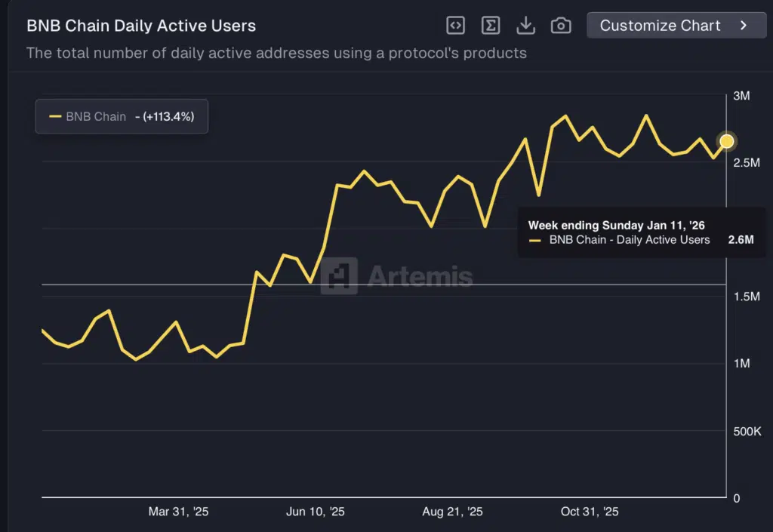Toggle the BNB Chain legend series
The width and height of the screenshot is (773, 532).
(96, 116)
